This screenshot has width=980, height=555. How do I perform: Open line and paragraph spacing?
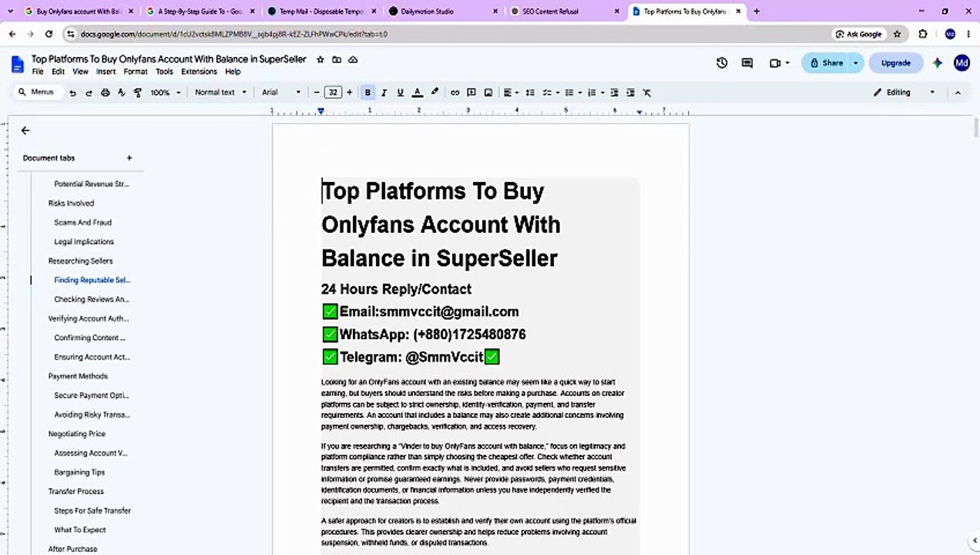tap(530, 92)
